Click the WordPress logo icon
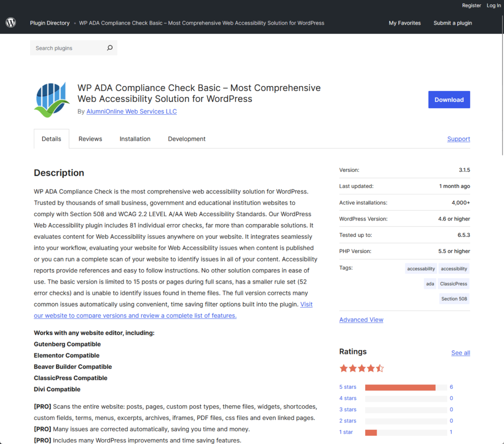Viewport: 504px width, 444px height. 11,23
